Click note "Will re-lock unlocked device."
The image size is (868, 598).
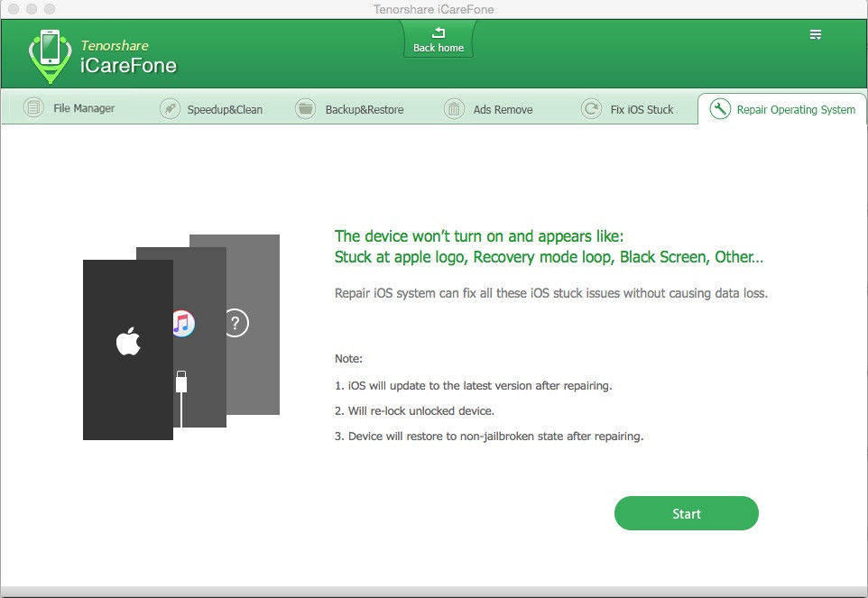point(414,411)
